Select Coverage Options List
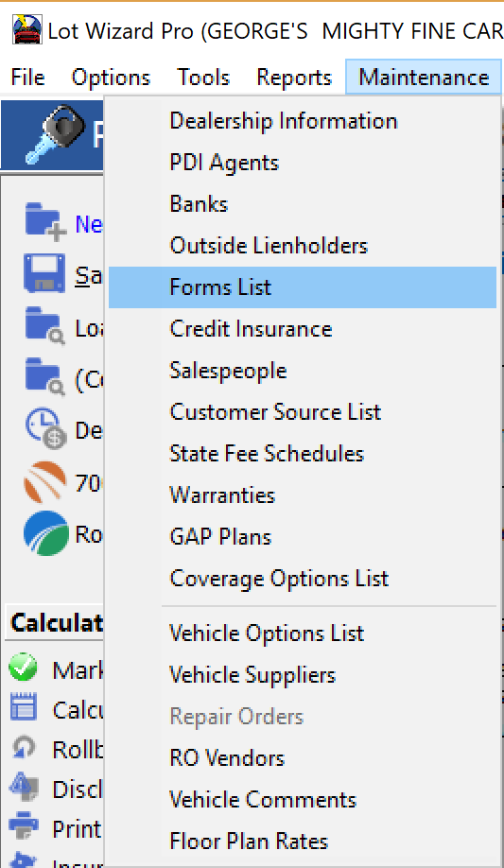This screenshot has width=504, height=868. tap(303, 579)
